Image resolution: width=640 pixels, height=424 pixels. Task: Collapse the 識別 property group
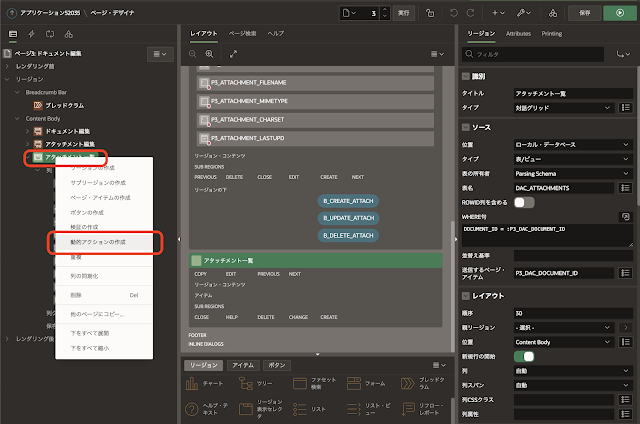point(466,76)
